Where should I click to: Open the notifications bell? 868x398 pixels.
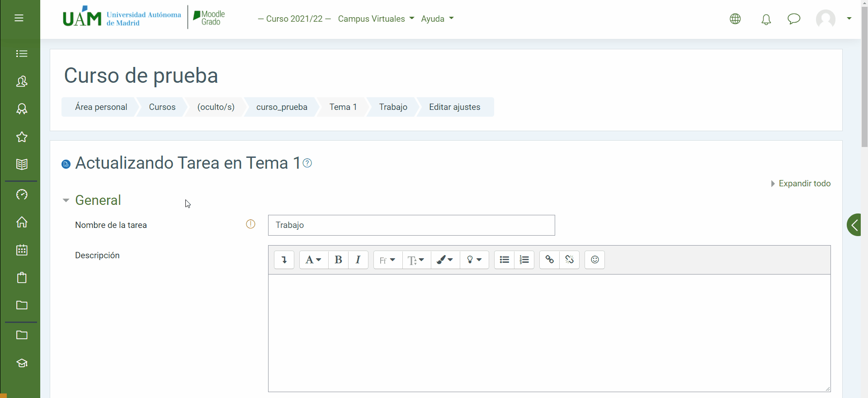tap(766, 19)
